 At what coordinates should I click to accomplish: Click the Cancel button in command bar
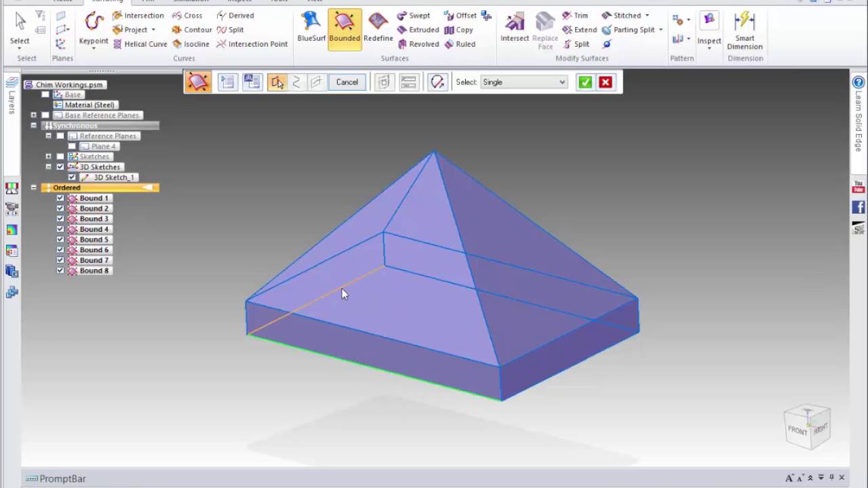tap(347, 82)
